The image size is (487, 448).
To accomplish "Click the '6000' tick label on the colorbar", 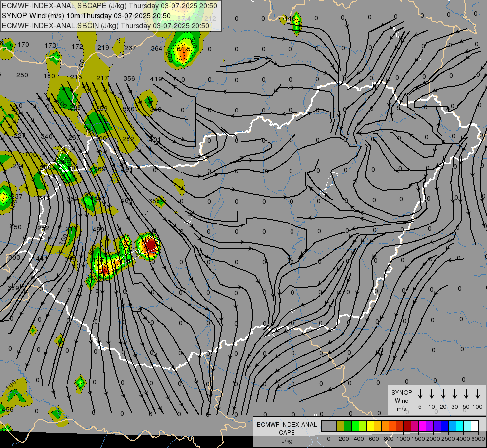I will [x=478, y=439].
